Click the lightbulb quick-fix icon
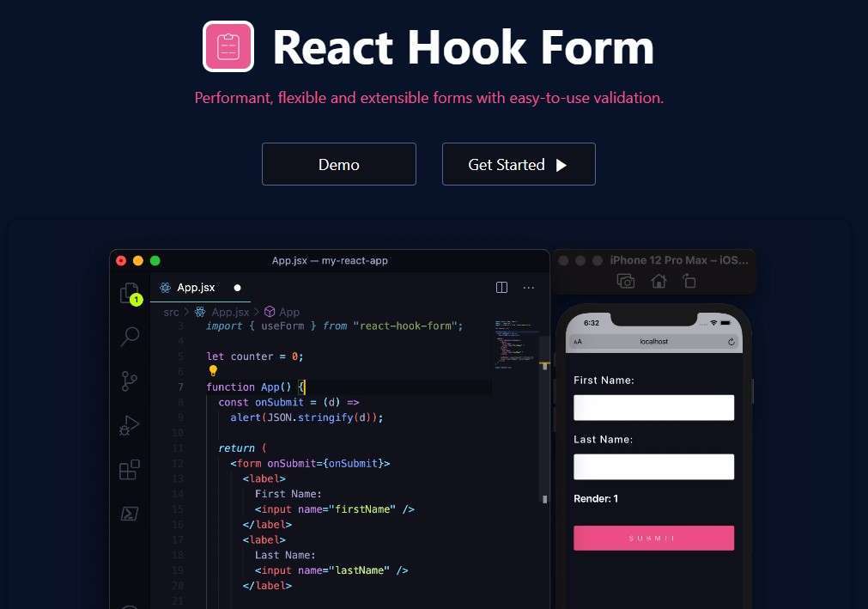The height and width of the screenshot is (609, 868). pyautogui.click(x=214, y=371)
